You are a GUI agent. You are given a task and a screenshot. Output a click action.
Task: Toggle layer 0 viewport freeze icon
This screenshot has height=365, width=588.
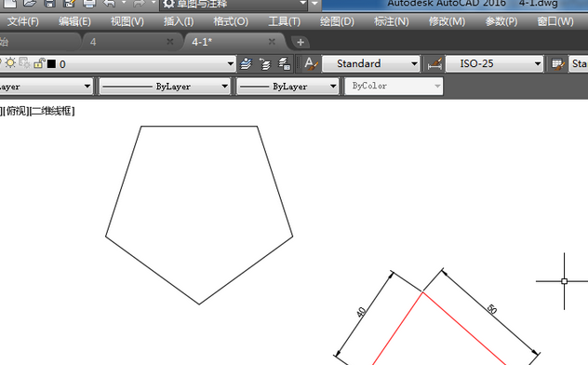(24, 63)
